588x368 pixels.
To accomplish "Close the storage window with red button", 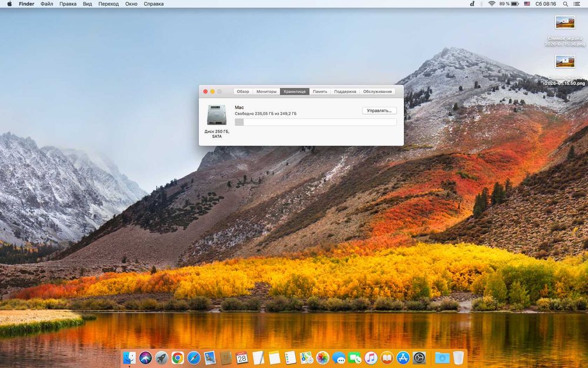I will tap(205, 92).
